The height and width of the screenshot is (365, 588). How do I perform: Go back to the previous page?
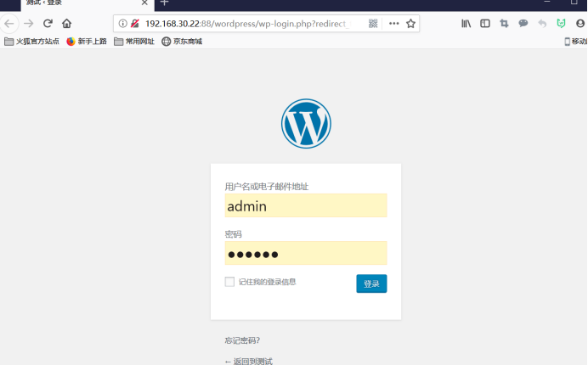click(x=9, y=24)
